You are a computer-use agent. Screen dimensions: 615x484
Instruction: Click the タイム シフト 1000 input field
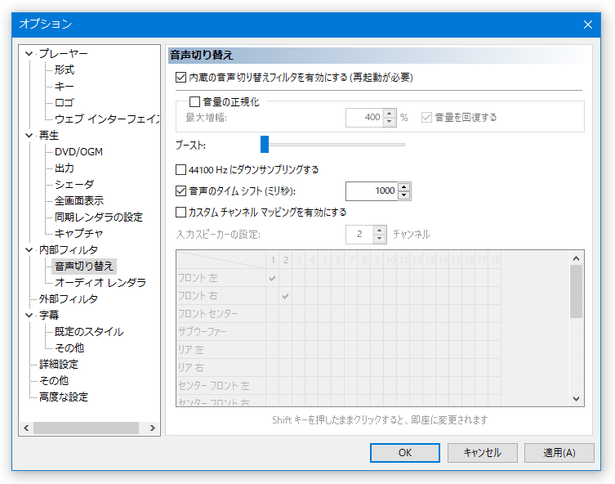[372, 191]
